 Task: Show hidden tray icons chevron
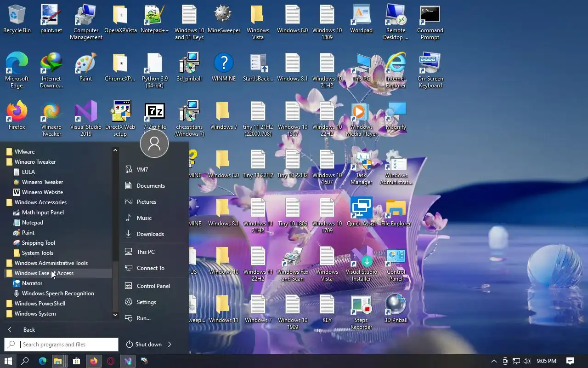[494, 361]
